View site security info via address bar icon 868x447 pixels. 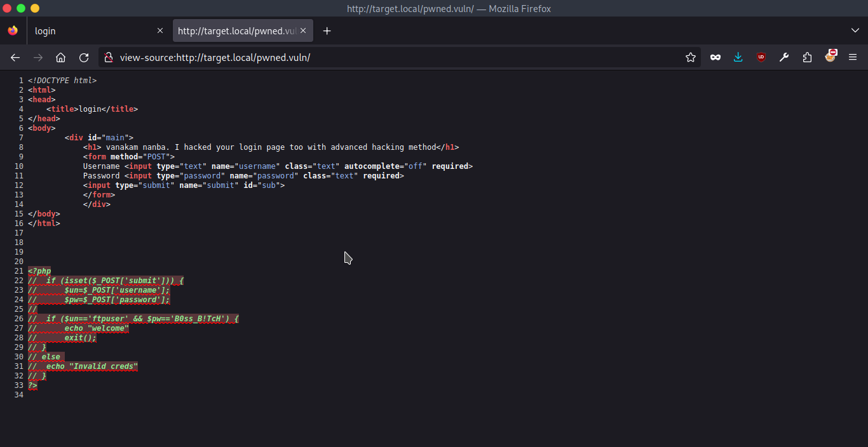(109, 57)
